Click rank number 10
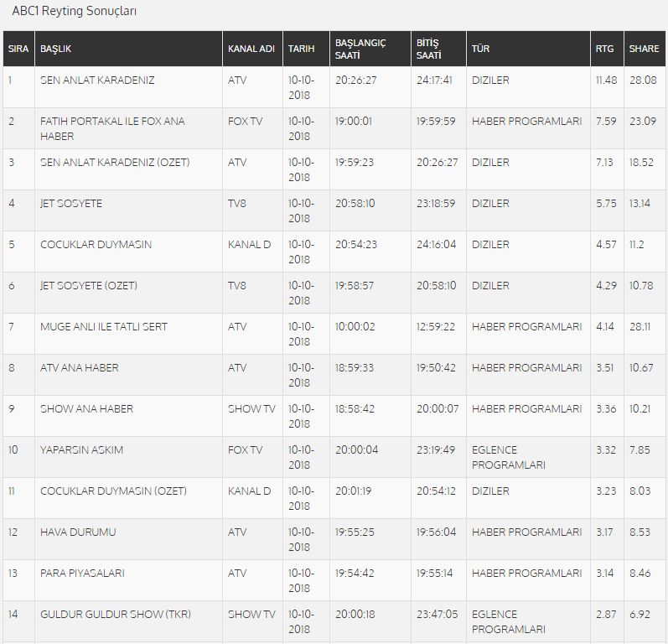The image size is (668, 644). (13, 450)
